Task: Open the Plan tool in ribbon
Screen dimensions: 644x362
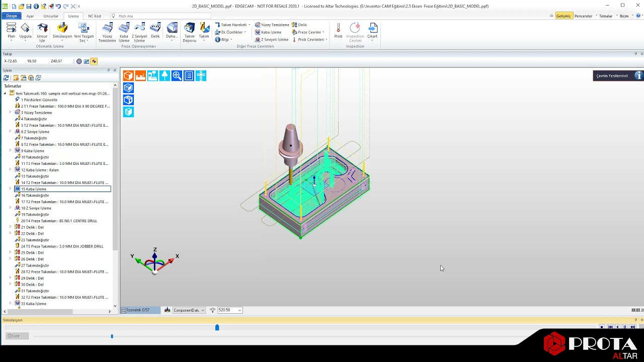Action: [x=11, y=31]
